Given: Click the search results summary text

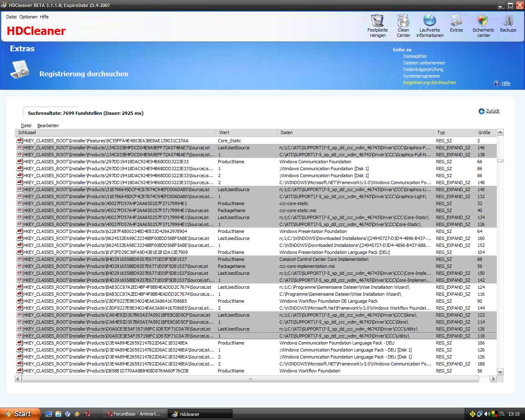Looking at the screenshot, I should (85, 113).
